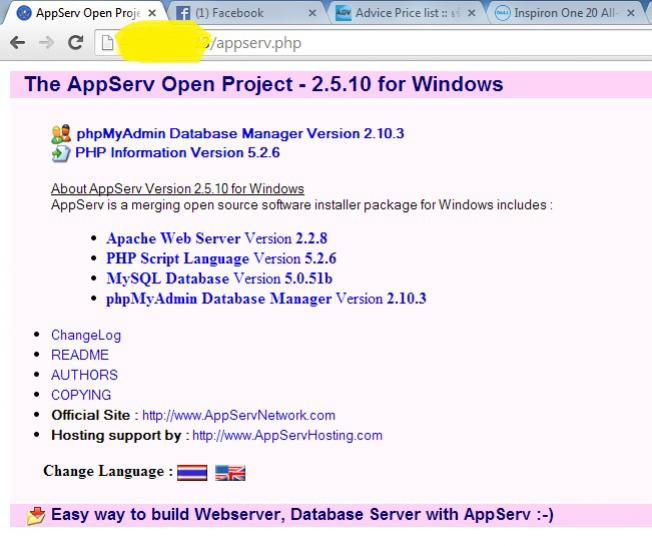Screen dimensions: 652x546
Task: Close the Inspiron One 20 tab
Action: click(631, 13)
